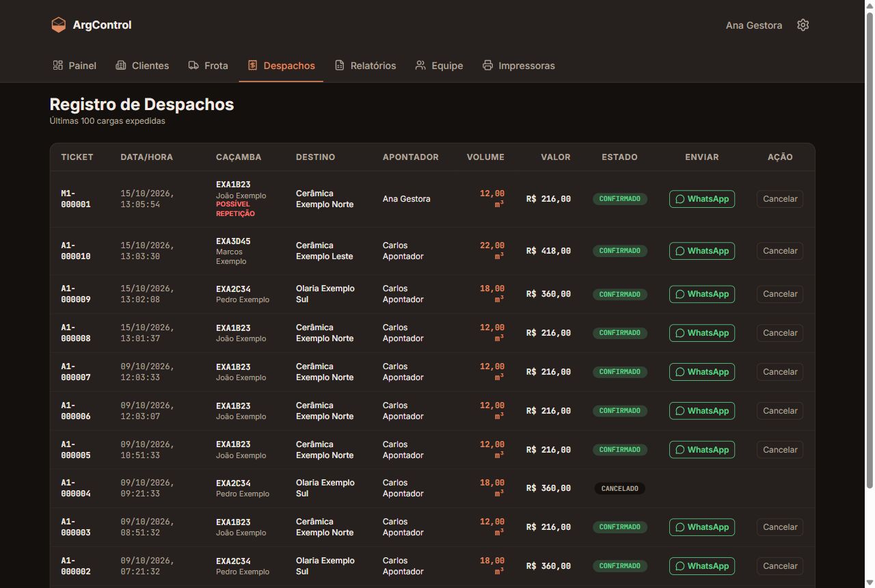875x588 pixels.
Task: Click the page vertical scrollbar
Action: (870, 250)
